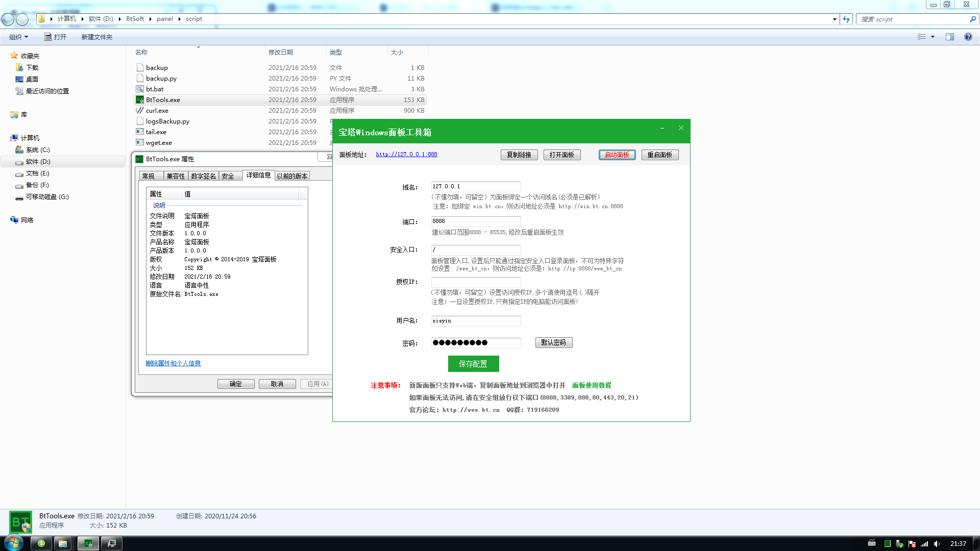Image resolution: width=980 pixels, height=551 pixels.
Task: Click the 密码 password field
Action: 476,343
